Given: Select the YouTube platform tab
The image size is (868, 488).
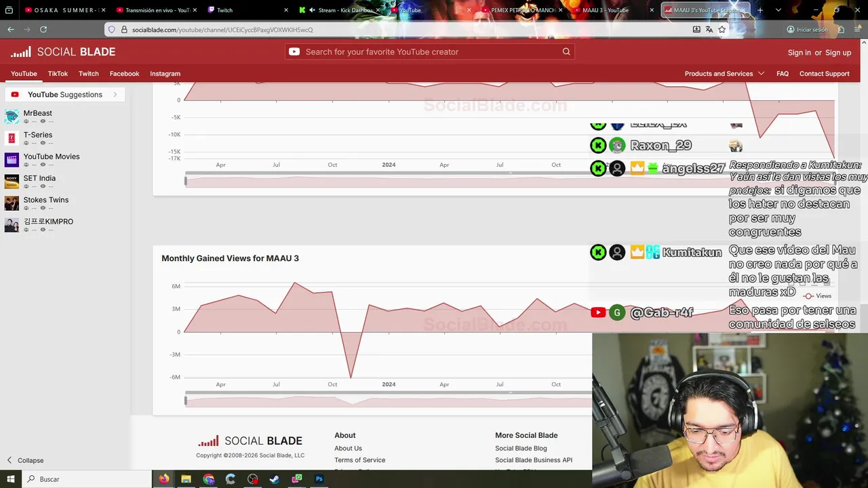Looking at the screenshot, I should click(x=24, y=74).
